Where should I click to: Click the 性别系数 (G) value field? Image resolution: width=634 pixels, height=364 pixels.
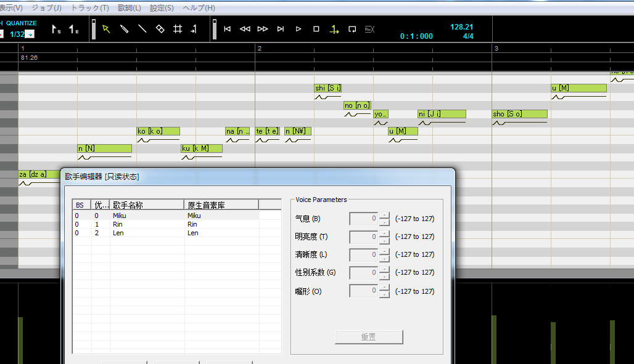pyautogui.click(x=364, y=273)
